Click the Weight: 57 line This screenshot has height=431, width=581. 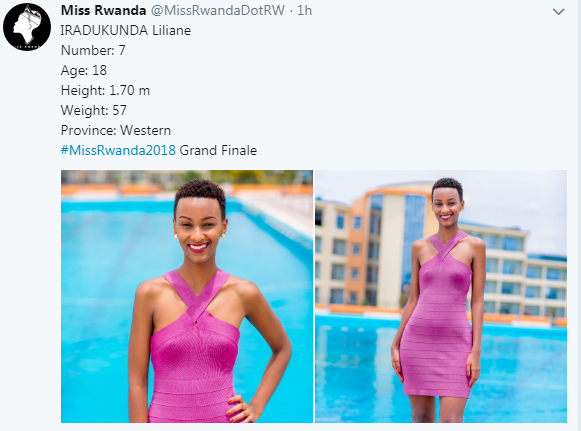point(94,110)
